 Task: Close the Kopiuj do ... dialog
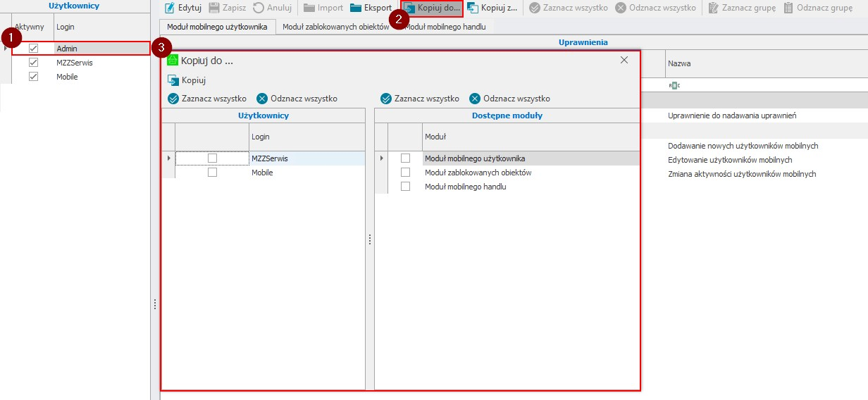click(x=624, y=60)
